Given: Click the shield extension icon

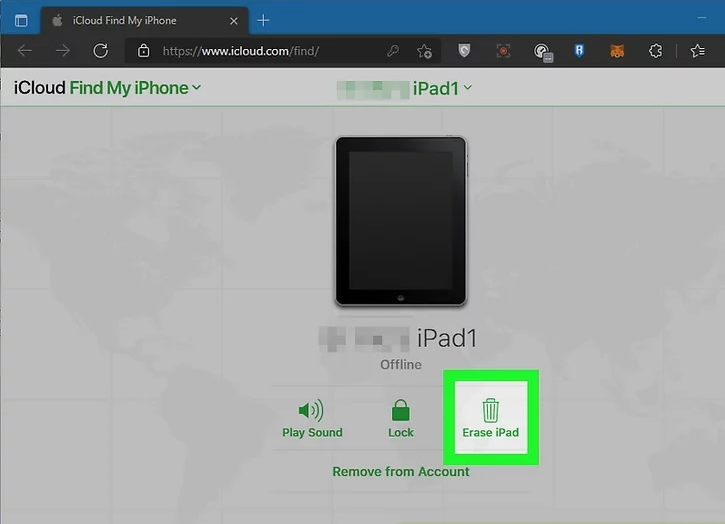Looking at the screenshot, I should (x=464, y=51).
